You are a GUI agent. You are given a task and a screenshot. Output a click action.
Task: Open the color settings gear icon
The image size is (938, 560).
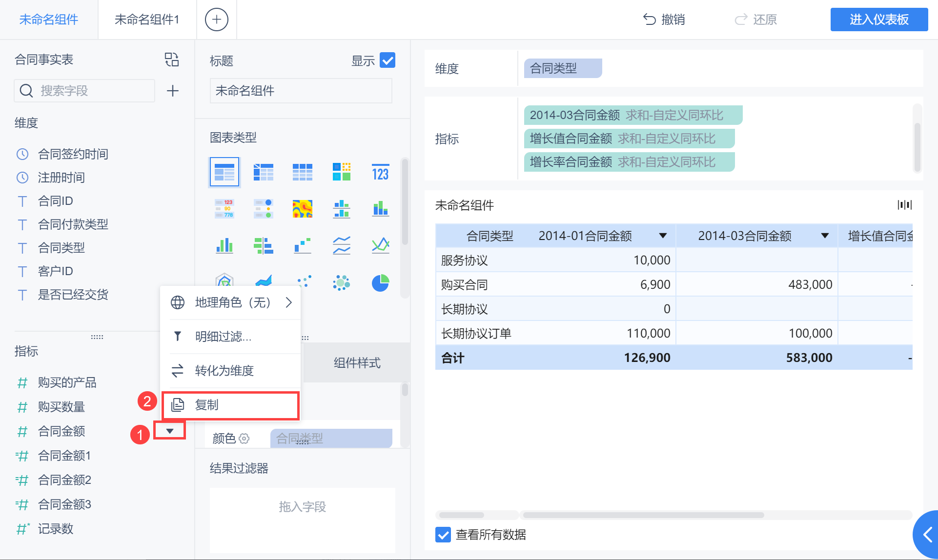[244, 439]
